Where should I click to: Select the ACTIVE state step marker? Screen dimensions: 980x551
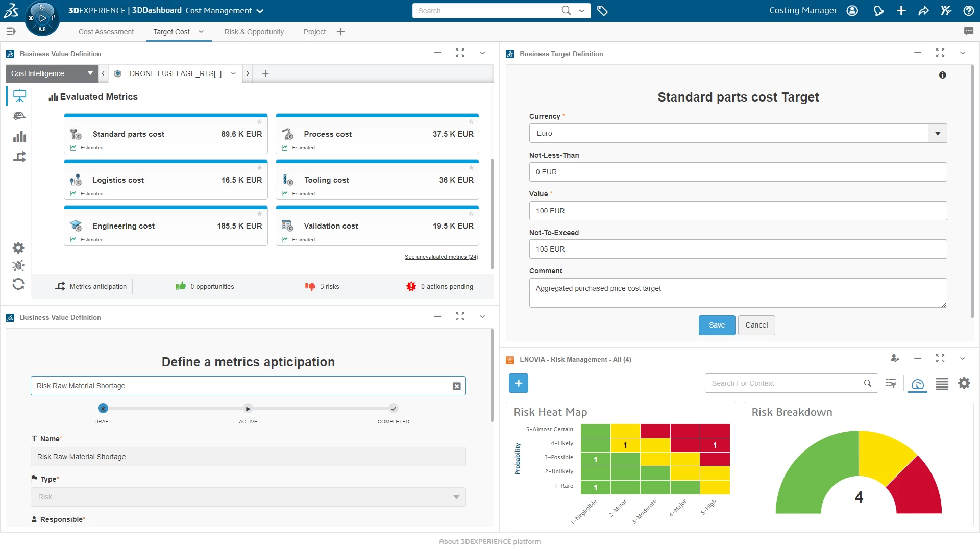click(x=248, y=409)
